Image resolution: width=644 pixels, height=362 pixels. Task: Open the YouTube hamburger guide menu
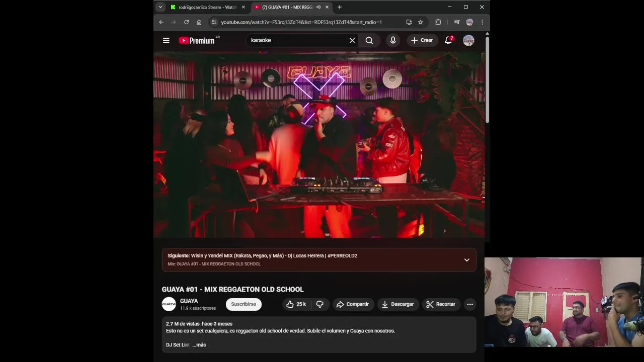(x=166, y=40)
